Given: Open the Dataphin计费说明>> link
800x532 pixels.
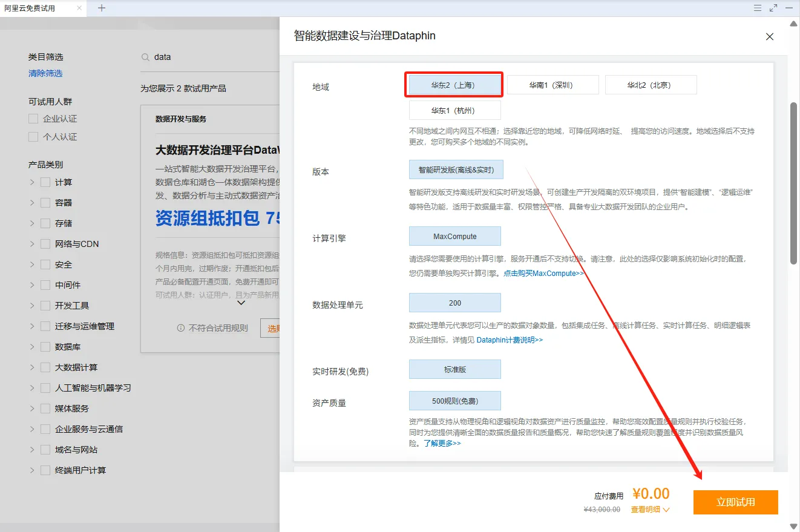Looking at the screenshot, I should (510, 340).
